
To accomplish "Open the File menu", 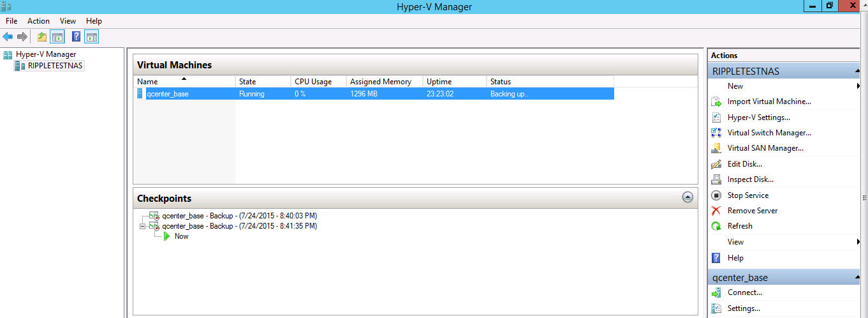I will pyautogui.click(x=11, y=21).
